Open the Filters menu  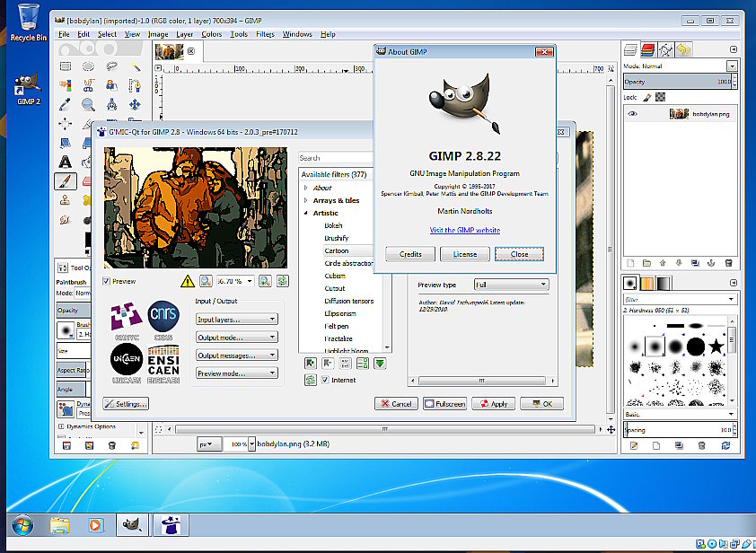click(x=265, y=34)
